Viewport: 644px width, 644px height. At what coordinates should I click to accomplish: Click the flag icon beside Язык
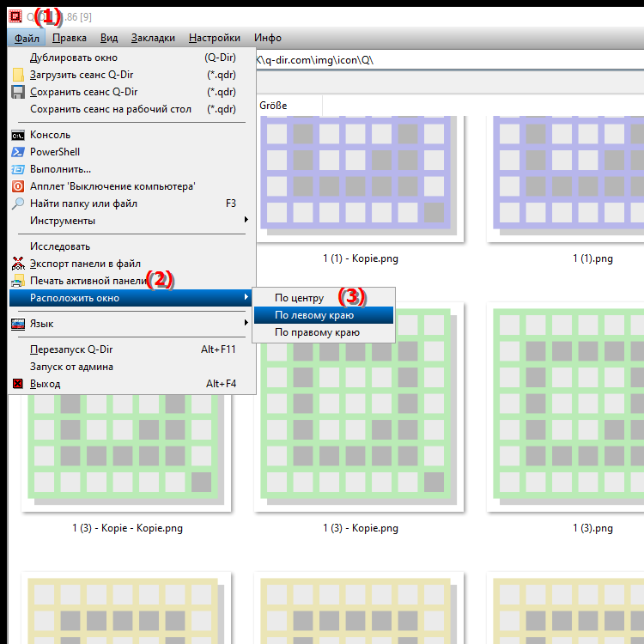point(18,324)
